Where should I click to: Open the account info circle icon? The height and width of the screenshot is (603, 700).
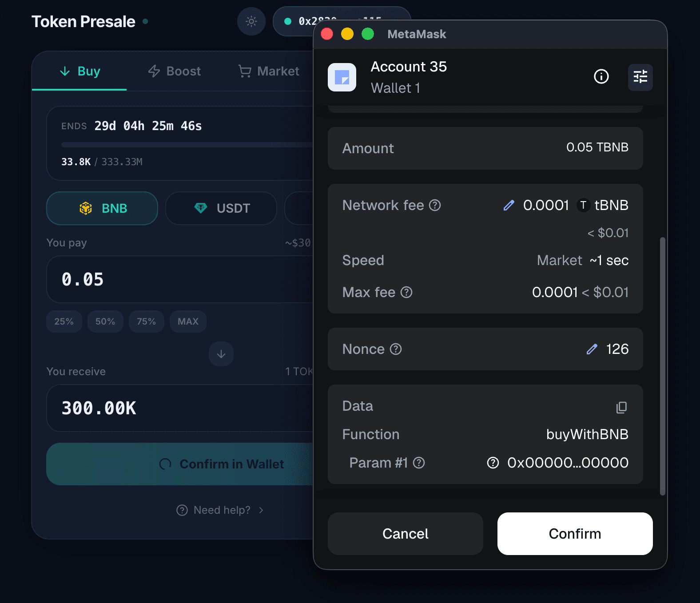(x=601, y=77)
